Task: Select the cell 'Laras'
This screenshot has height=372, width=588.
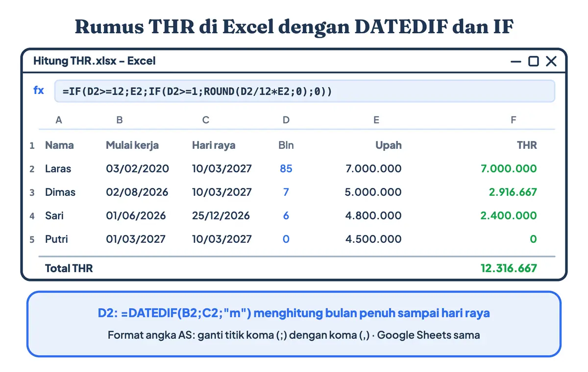Action: click(x=58, y=169)
